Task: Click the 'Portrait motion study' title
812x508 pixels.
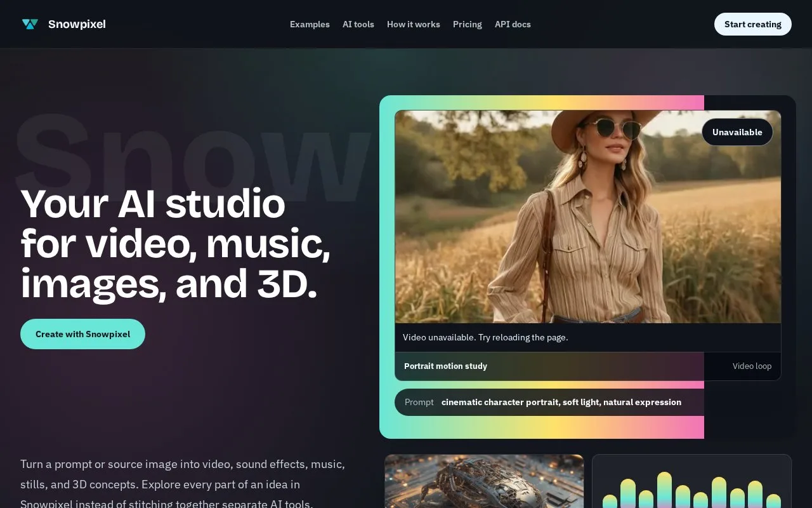Action: tap(446, 366)
